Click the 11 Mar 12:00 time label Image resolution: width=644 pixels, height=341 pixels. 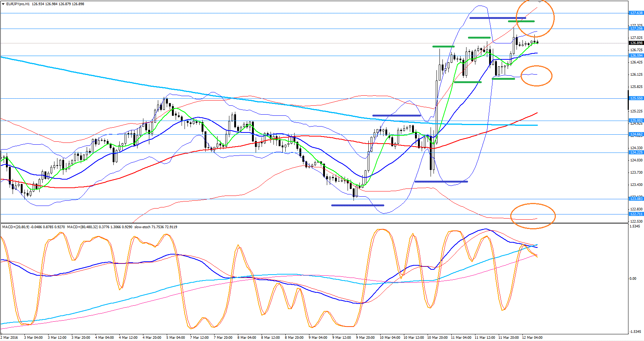pos(485,338)
